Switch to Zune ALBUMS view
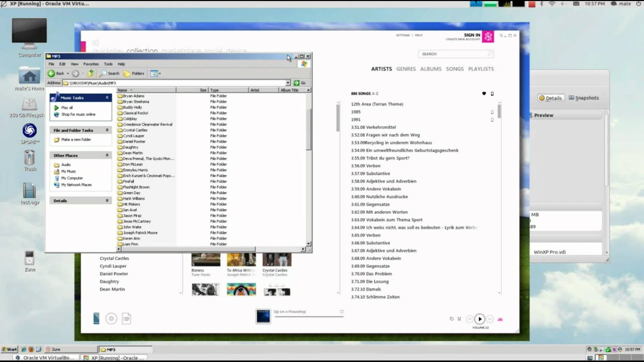644x362 pixels. [431, 69]
